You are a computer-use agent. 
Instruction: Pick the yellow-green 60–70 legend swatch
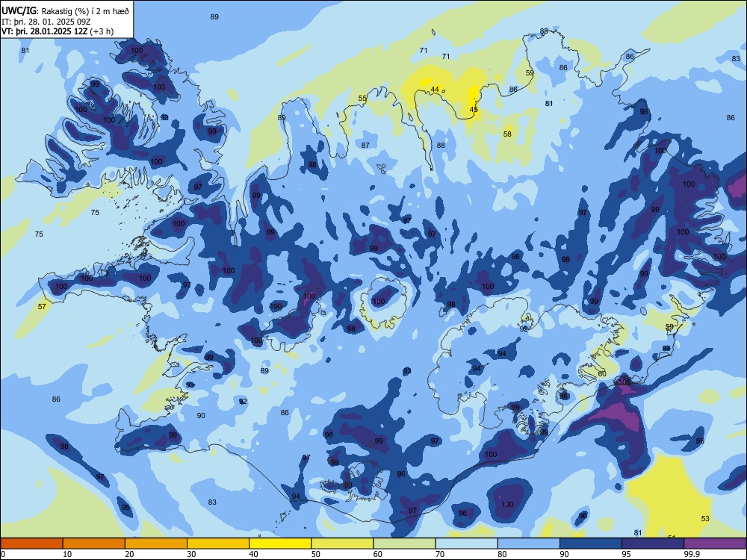click(x=404, y=544)
